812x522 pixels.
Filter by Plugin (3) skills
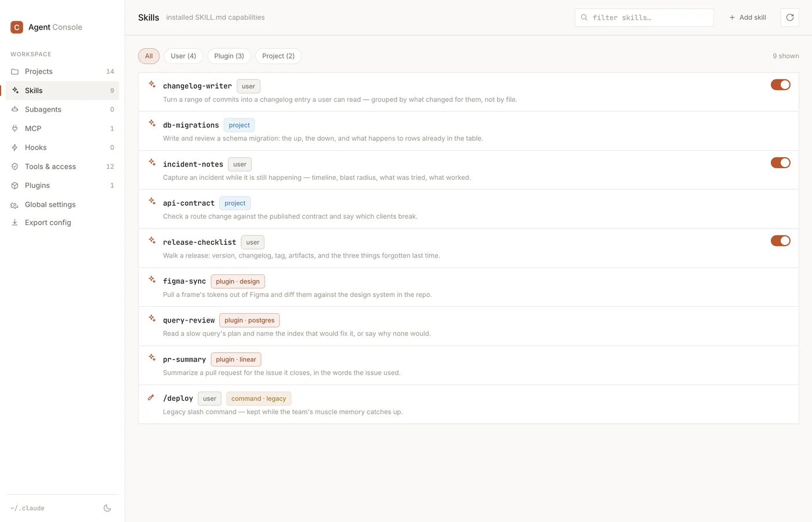point(229,56)
